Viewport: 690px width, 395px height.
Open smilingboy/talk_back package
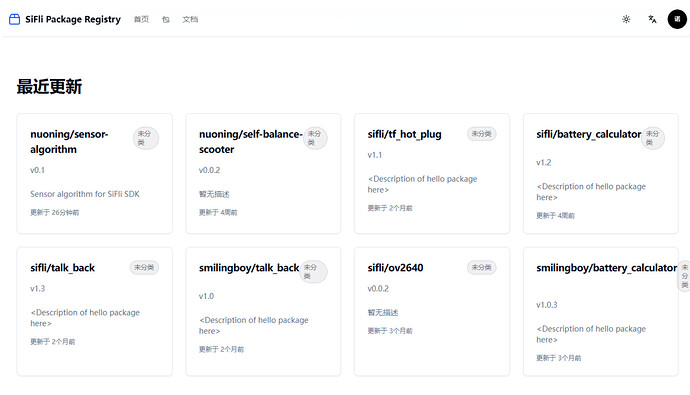(249, 268)
